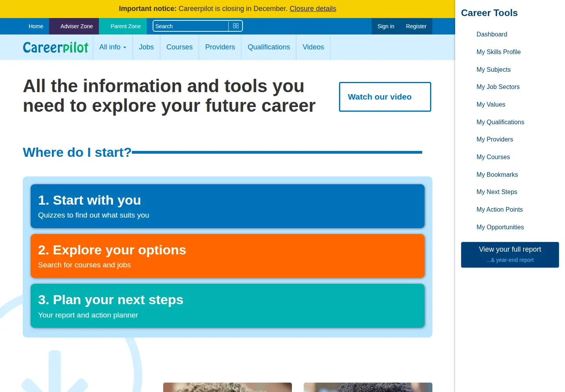Click the Register link
Image resolution: width=565 pixels, height=392 pixels.
tap(416, 26)
